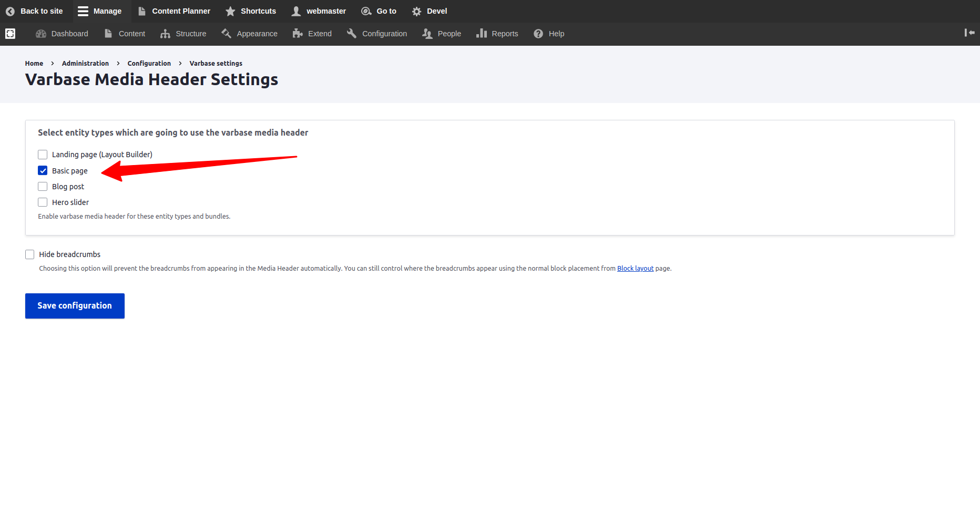This screenshot has width=980, height=512.
Task: Click the Manage hamburger icon
Action: pyautogui.click(x=83, y=11)
